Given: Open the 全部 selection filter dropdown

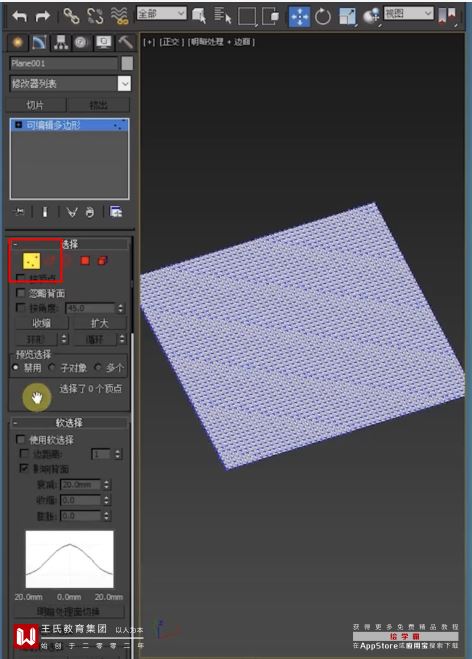Looking at the screenshot, I should point(161,13).
